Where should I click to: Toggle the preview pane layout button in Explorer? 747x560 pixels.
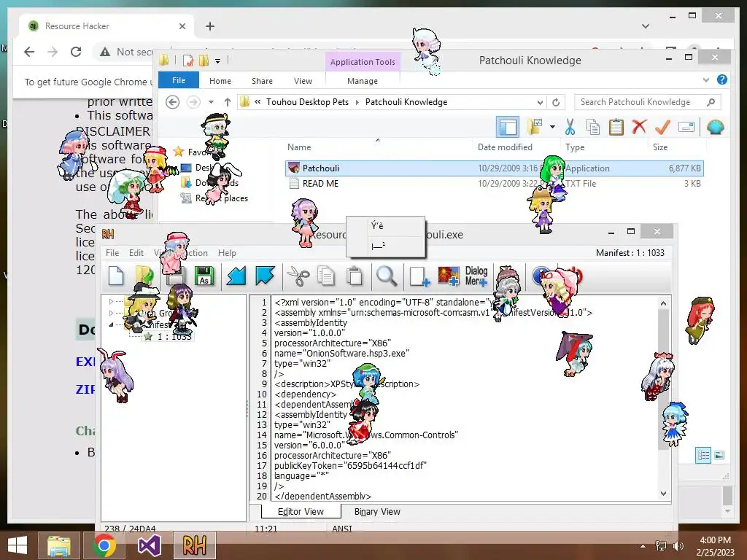(508, 127)
